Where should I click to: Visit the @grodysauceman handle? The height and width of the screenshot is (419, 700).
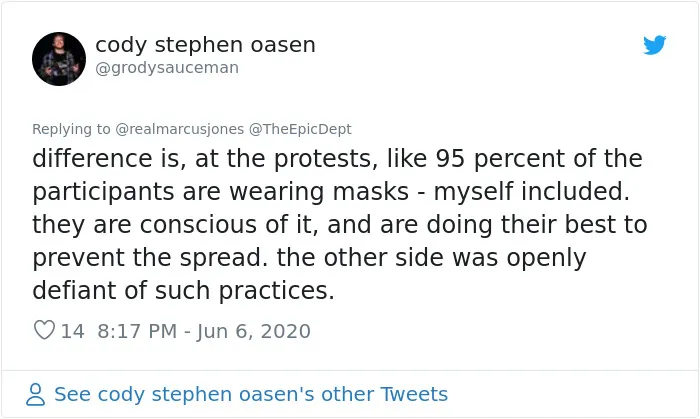[167, 68]
